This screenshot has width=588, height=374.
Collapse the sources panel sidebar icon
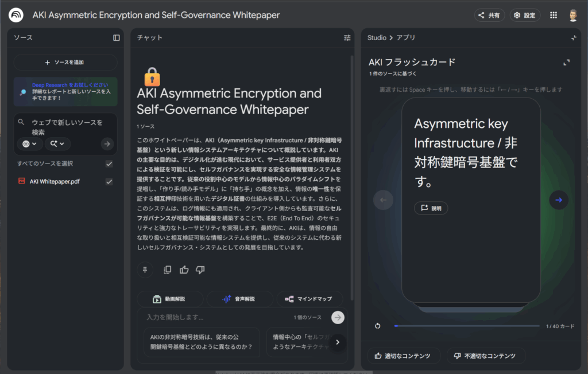[x=117, y=38]
